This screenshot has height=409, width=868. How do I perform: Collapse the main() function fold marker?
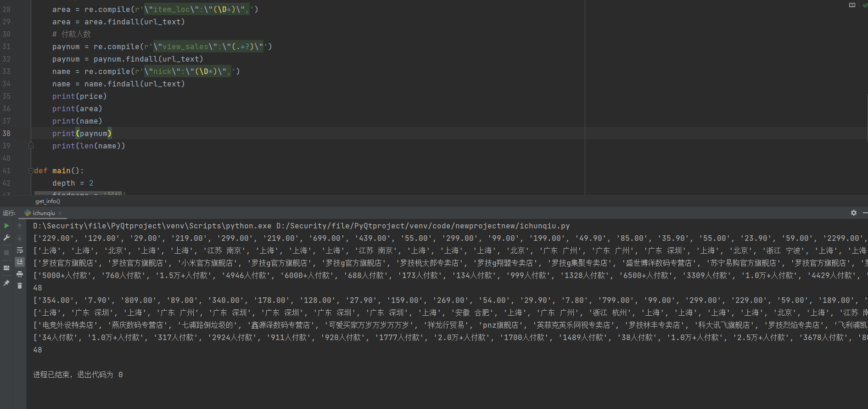tap(31, 170)
